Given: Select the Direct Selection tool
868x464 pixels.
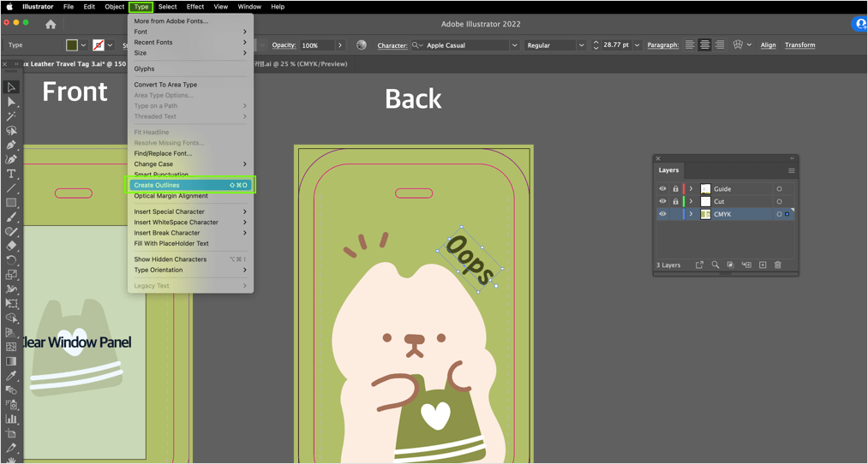Looking at the screenshot, I should tap(11, 102).
